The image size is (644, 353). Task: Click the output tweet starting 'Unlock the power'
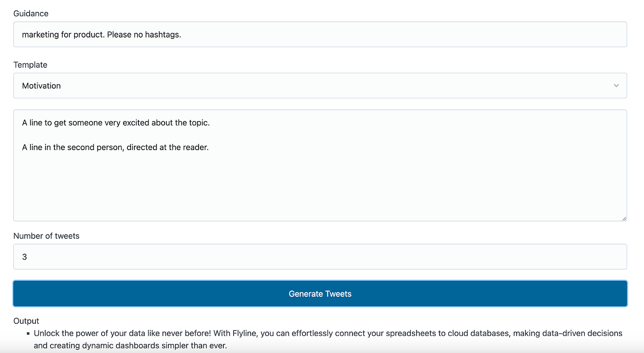[328, 339]
